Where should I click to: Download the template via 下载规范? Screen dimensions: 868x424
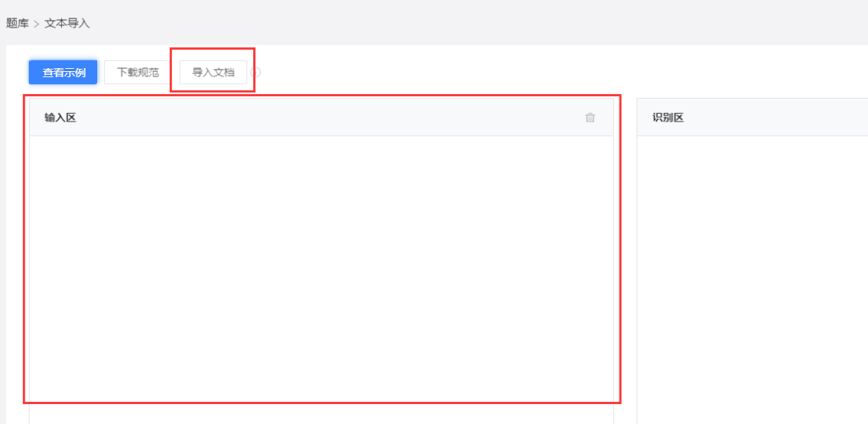(138, 73)
